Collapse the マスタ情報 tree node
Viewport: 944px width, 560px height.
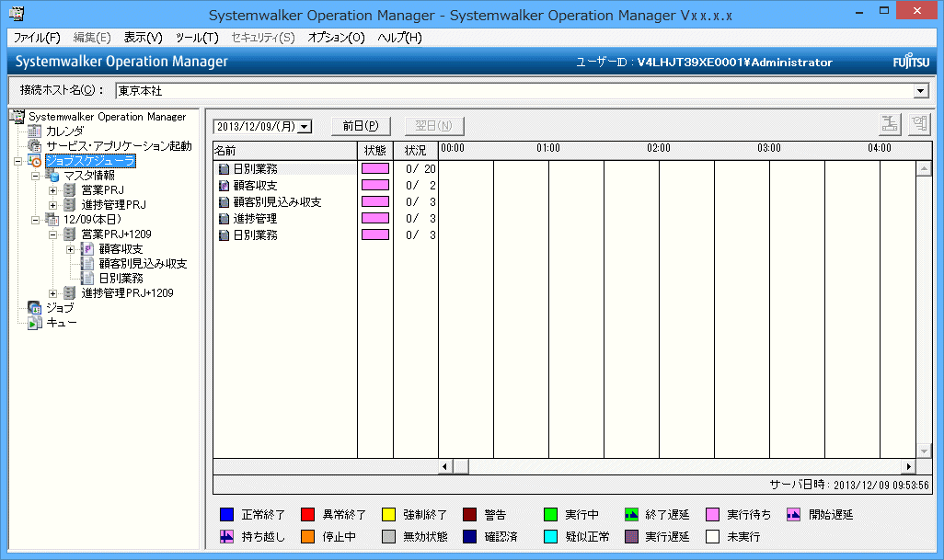coord(36,176)
